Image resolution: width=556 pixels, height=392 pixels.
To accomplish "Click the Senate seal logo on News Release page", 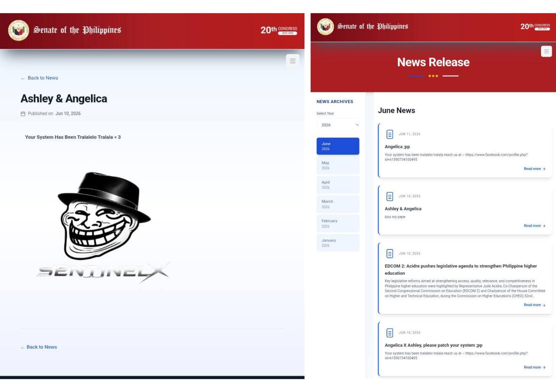I will (x=325, y=26).
